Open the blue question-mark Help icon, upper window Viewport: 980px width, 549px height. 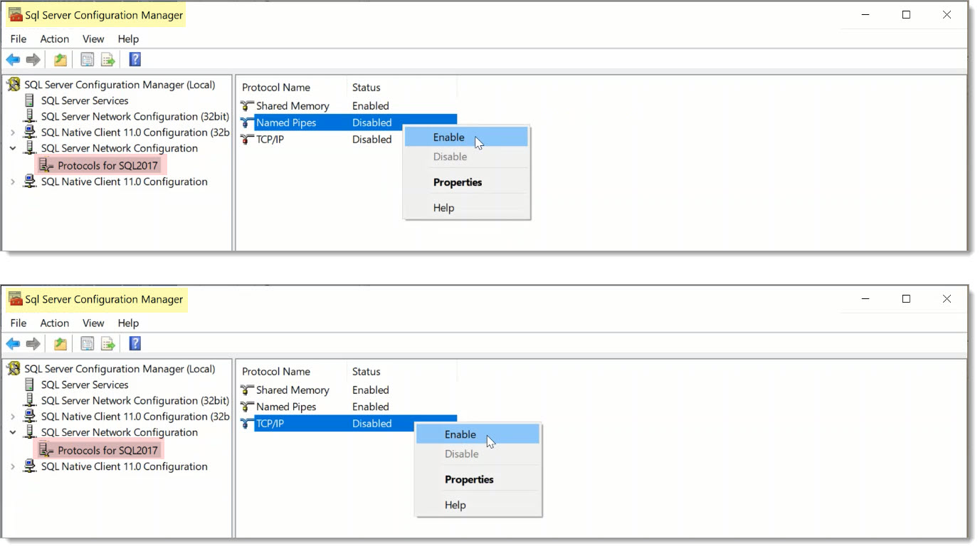click(x=135, y=60)
